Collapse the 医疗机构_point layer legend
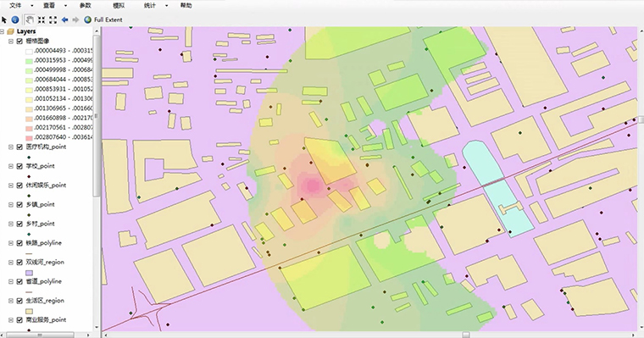Screen dimensions: 644x338 pyautogui.click(x=11, y=147)
